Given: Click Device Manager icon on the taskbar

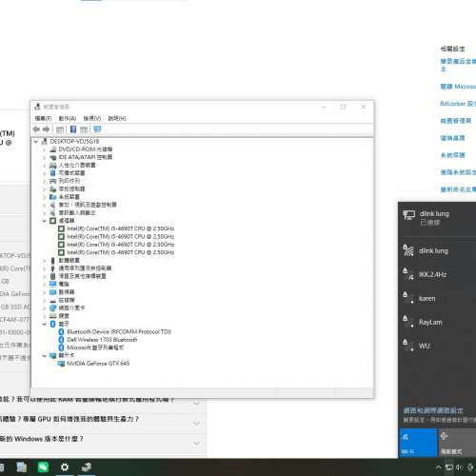Looking at the screenshot, I should click(86, 467).
